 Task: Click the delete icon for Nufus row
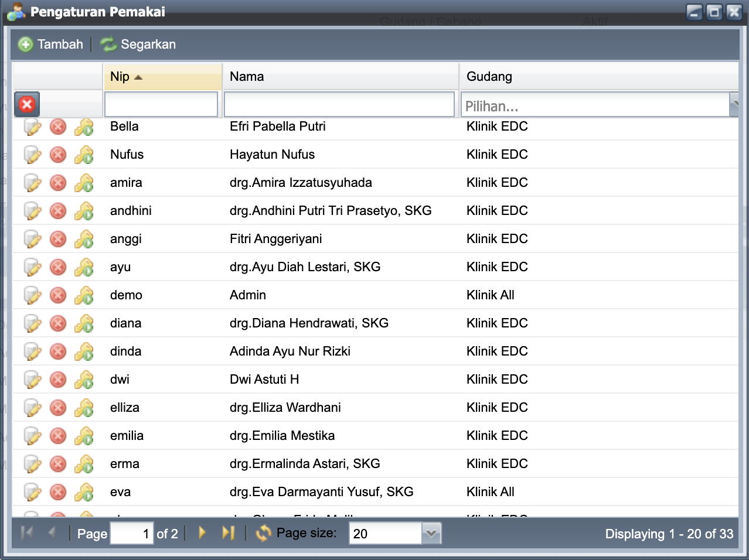click(x=58, y=155)
